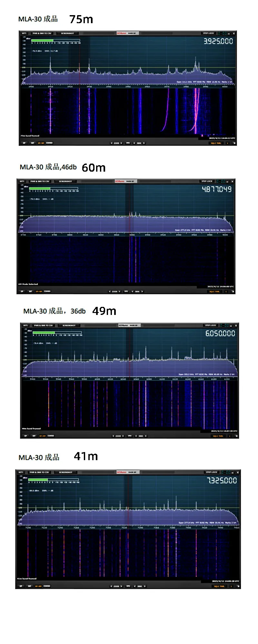
Task: Open SETT. settings in the 41m window
Action: 21,472
